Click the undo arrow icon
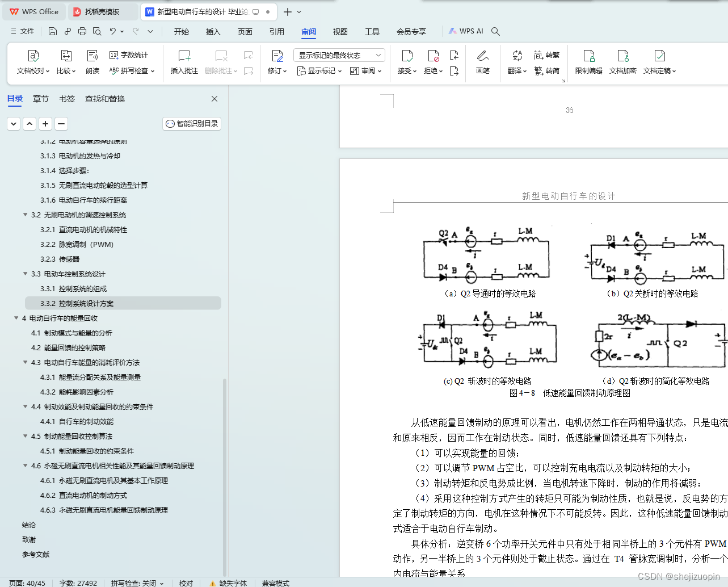 pos(113,31)
